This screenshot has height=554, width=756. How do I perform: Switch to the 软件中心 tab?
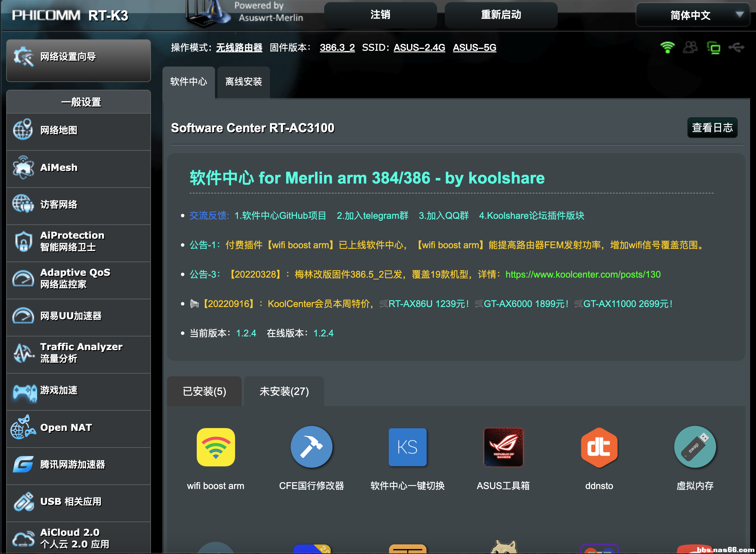pyautogui.click(x=188, y=82)
